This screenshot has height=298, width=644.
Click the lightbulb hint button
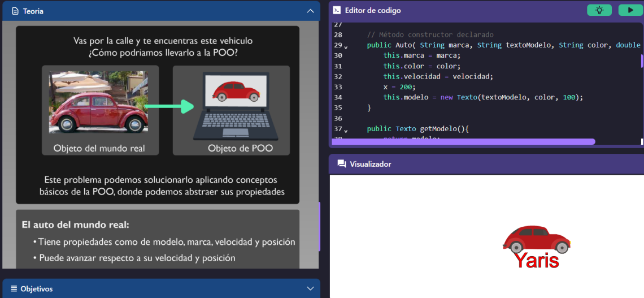tap(599, 10)
